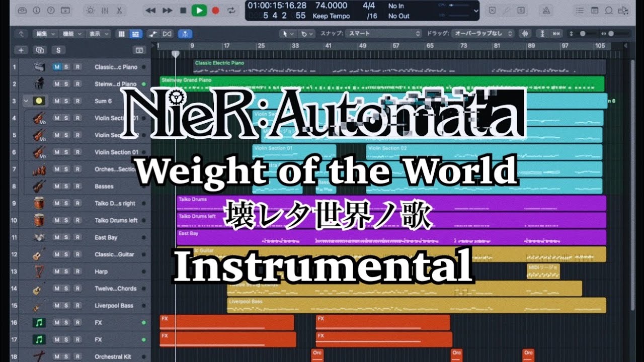Screen dimensions: 644x362
Task: Click the Waveform Zoom icon
Action: 525,34
